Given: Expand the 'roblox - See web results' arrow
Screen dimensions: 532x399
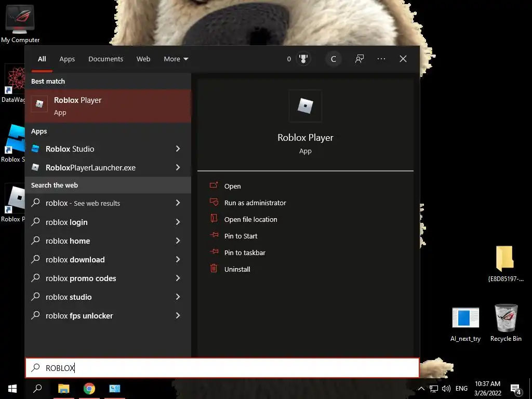Looking at the screenshot, I should tap(178, 203).
